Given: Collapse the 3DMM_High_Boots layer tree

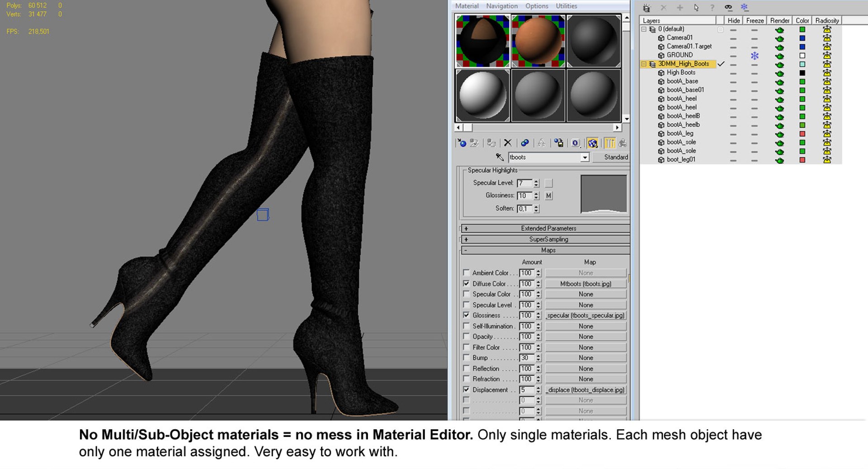Looking at the screenshot, I should click(x=644, y=64).
